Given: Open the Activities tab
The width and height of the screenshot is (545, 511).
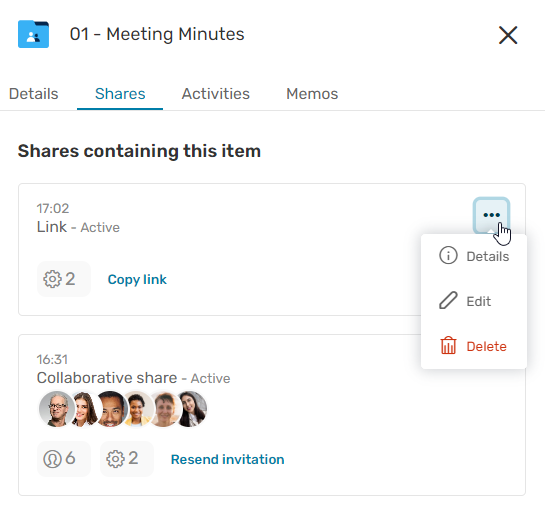Looking at the screenshot, I should (x=215, y=94).
